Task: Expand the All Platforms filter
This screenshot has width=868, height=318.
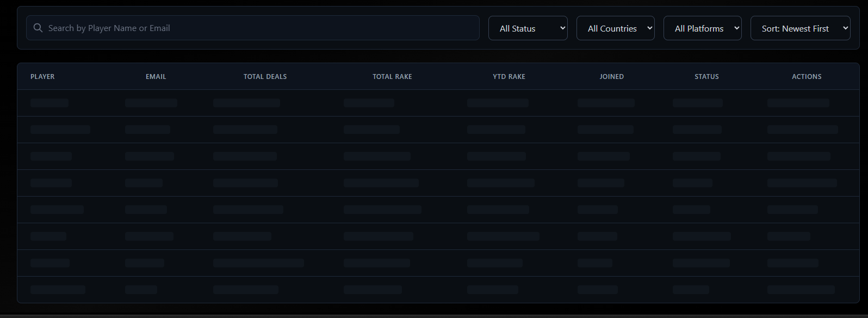Action: 703,28
